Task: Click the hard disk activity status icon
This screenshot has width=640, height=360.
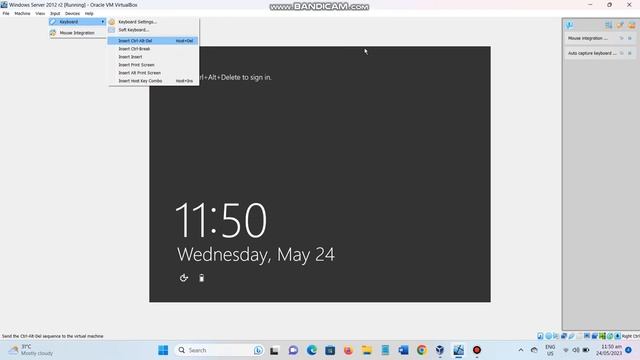Action: coord(540,336)
